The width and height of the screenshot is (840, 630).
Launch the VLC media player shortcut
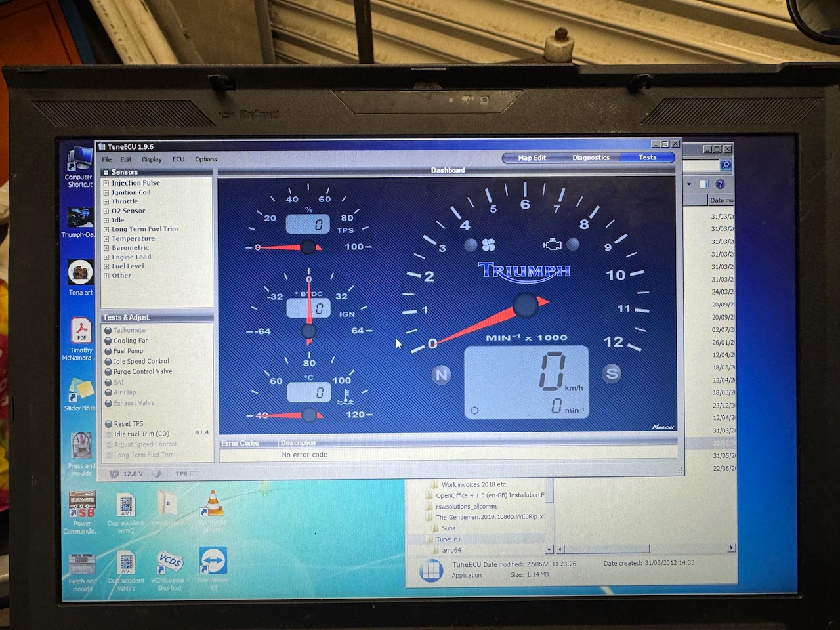click(x=213, y=511)
